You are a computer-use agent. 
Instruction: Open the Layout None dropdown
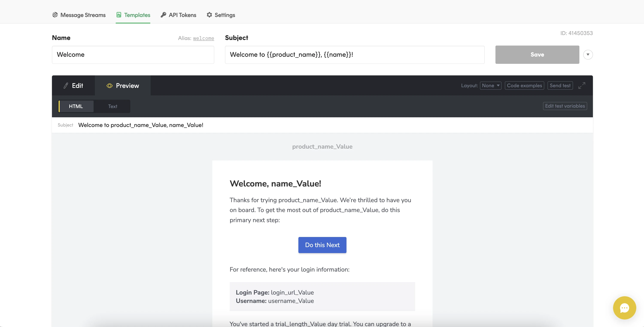pos(491,86)
